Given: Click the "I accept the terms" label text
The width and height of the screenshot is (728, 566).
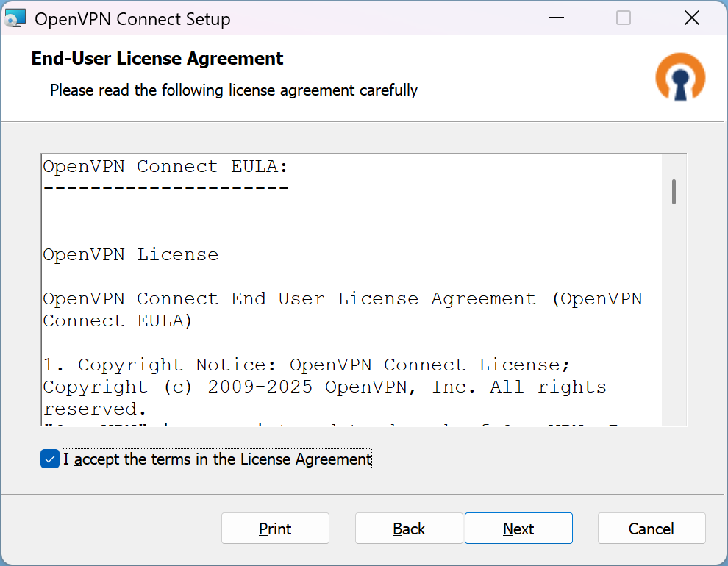Looking at the screenshot, I should [218, 459].
